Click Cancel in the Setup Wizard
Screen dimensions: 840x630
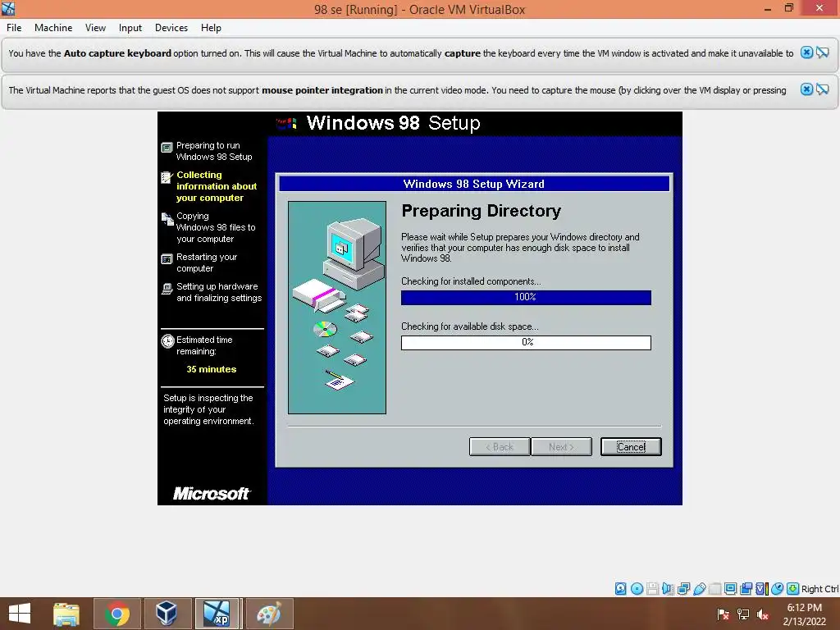(631, 447)
